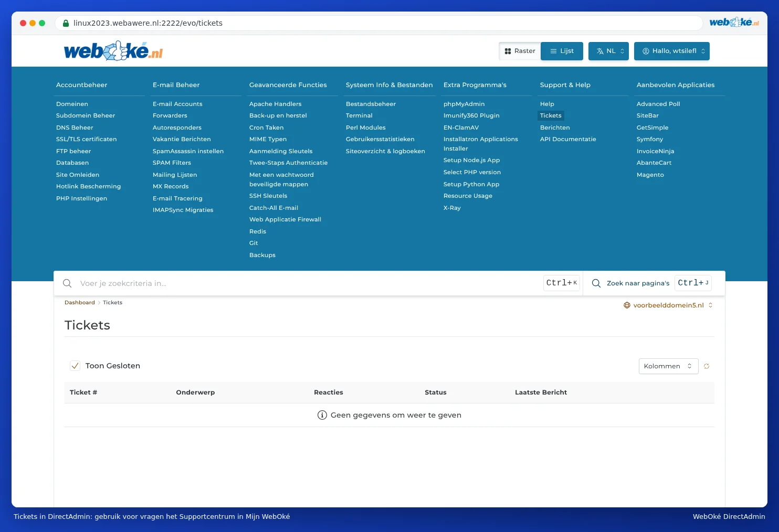Open Backups under Geavanceerde Functies
779x532 pixels.
click(262, 255)
